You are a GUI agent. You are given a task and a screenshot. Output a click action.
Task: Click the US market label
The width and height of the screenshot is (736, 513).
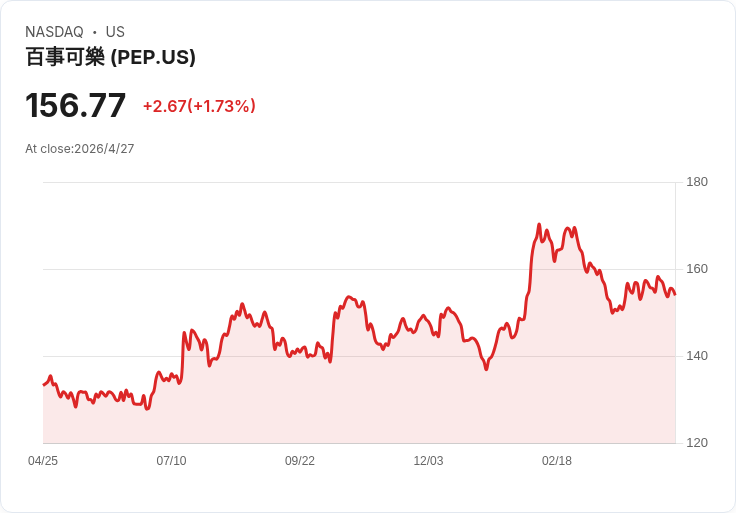point(115,32)
